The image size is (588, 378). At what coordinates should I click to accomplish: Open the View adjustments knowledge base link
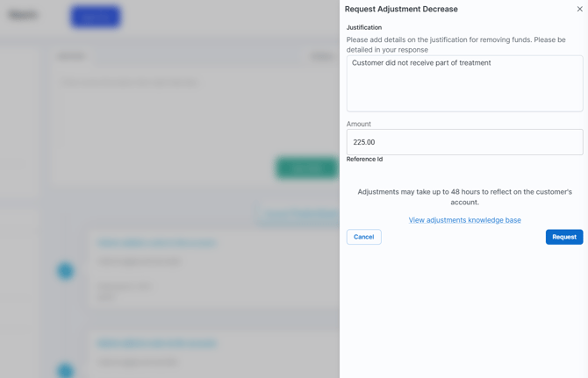click(x=464, y=220)
